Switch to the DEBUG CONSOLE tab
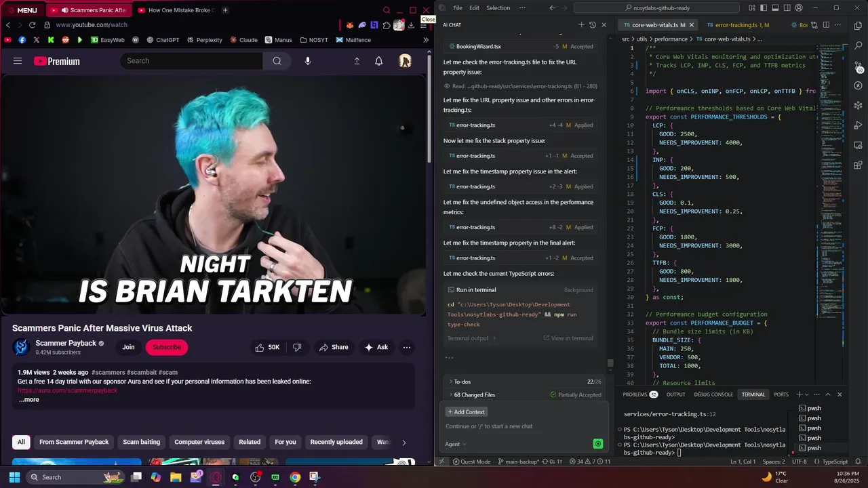868x488 pixels. point(713,394)
